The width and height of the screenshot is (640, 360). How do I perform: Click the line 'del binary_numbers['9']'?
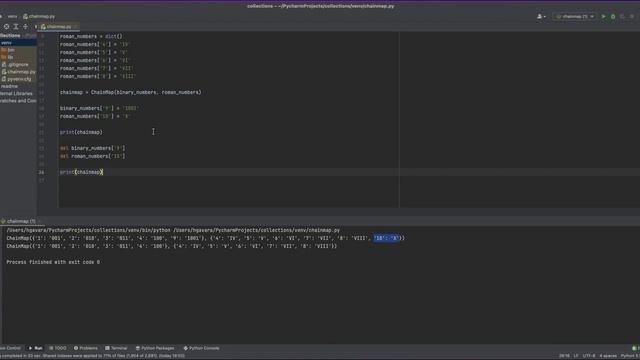pos(92,148)
